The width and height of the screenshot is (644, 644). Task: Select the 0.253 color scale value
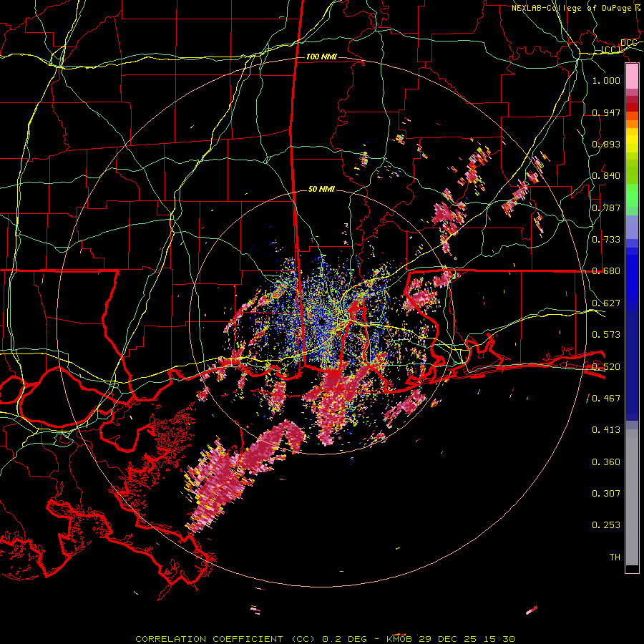[606, 525]
